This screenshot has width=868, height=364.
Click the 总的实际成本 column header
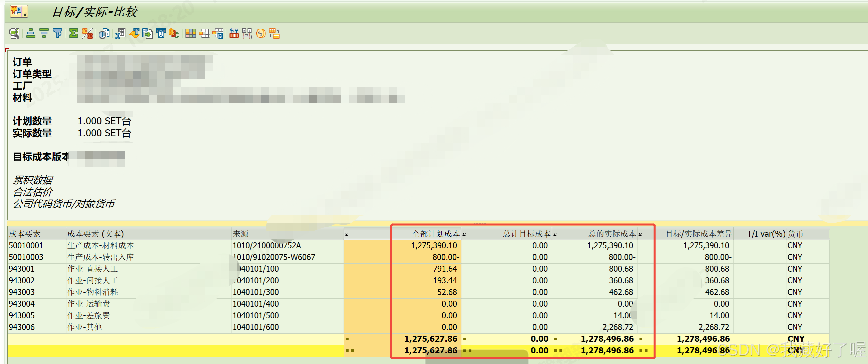click(x=611, y=234)
